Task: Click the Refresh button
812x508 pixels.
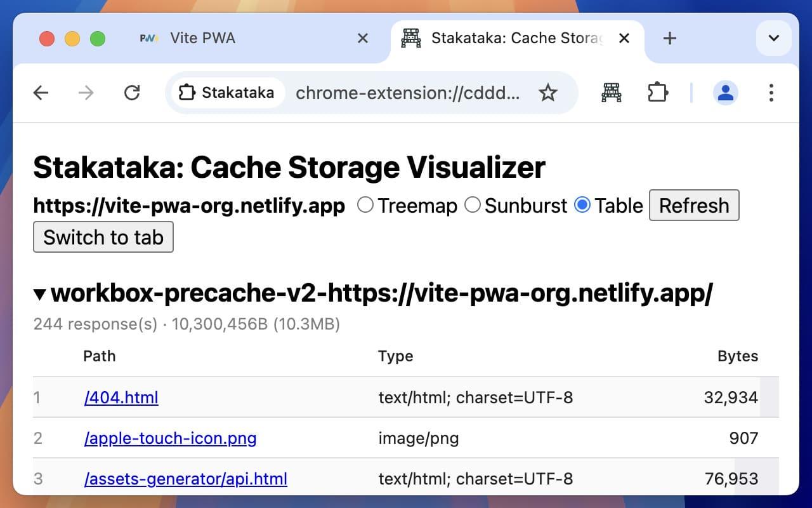Action: (694, 205)
